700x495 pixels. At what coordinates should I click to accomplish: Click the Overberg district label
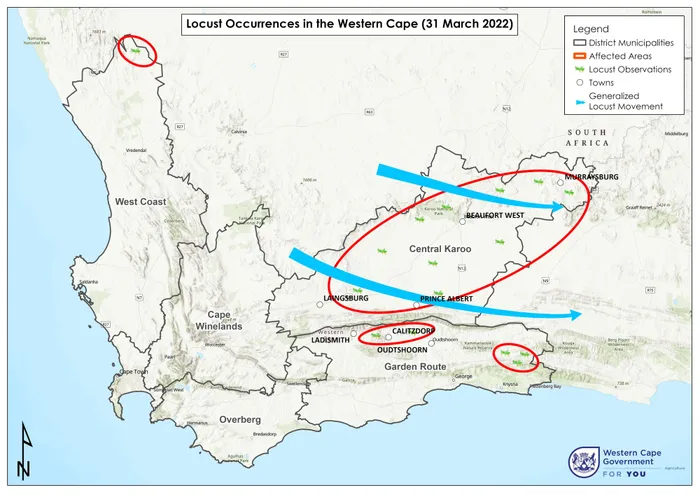241,419
